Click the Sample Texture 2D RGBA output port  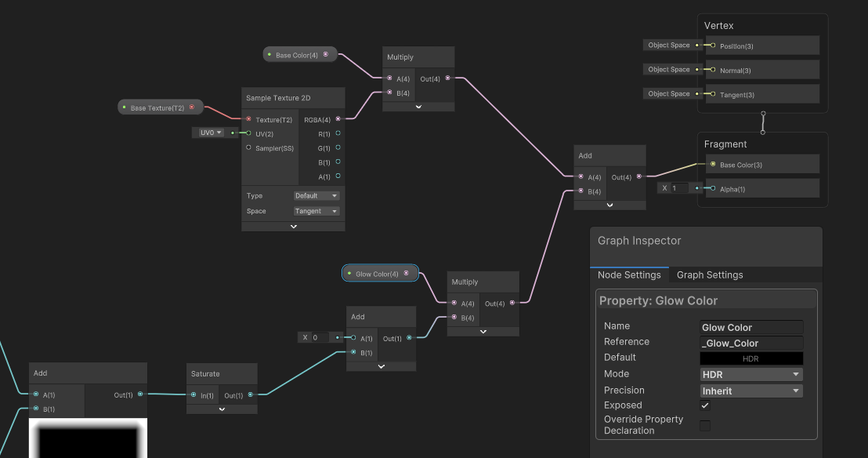pyautogui.click(x=338, y=119)
